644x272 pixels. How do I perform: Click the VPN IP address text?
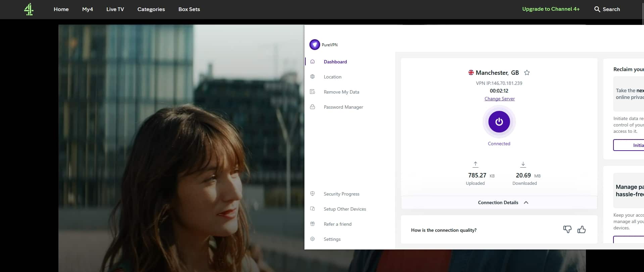pyautogui.click(x=499, y=83)
